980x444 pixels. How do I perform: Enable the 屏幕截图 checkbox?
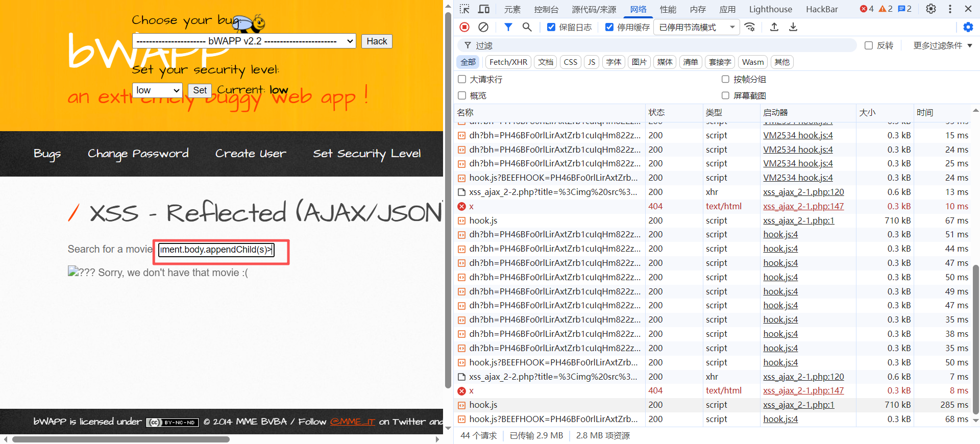pos(725,95)
